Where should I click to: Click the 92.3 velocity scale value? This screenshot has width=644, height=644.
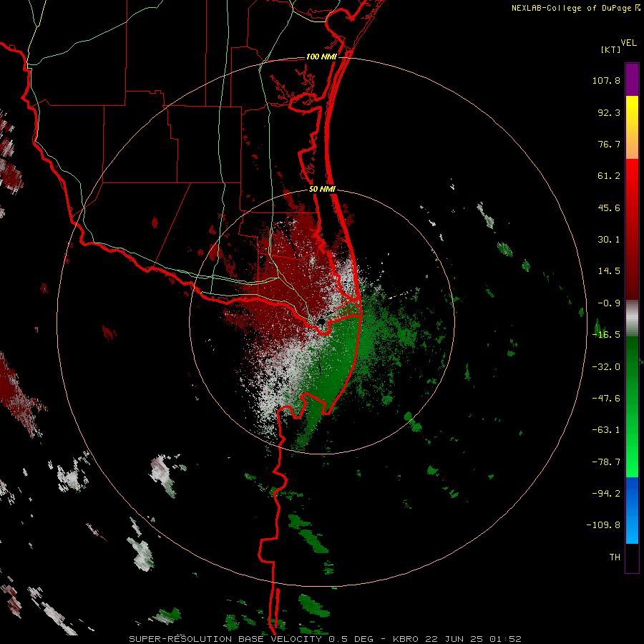tap(609, 112)
